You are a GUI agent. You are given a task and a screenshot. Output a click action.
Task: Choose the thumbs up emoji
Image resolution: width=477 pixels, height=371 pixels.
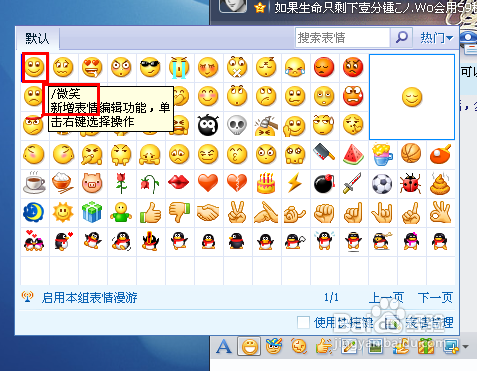(150, 212)
